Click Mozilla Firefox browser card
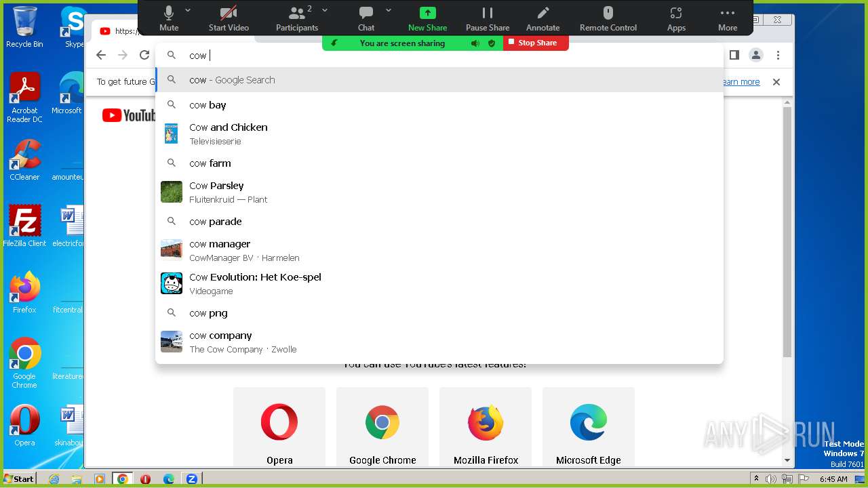The width and height of the screenshot is (868, 488). (x=486, y=427)
